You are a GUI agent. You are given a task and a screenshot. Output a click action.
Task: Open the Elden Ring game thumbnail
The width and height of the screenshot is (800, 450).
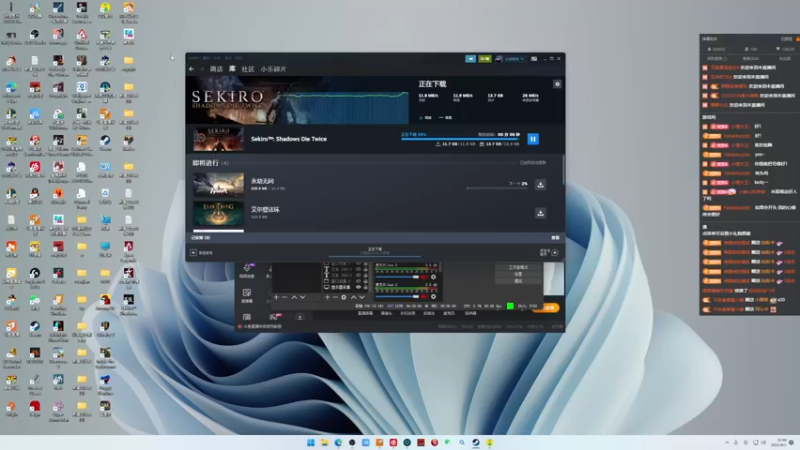tap(218, 213)
